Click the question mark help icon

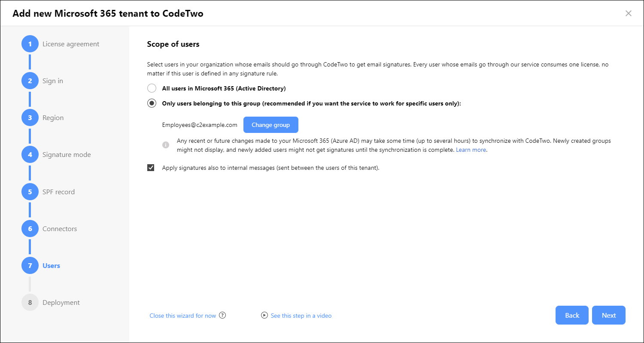(x=222, y=315)
